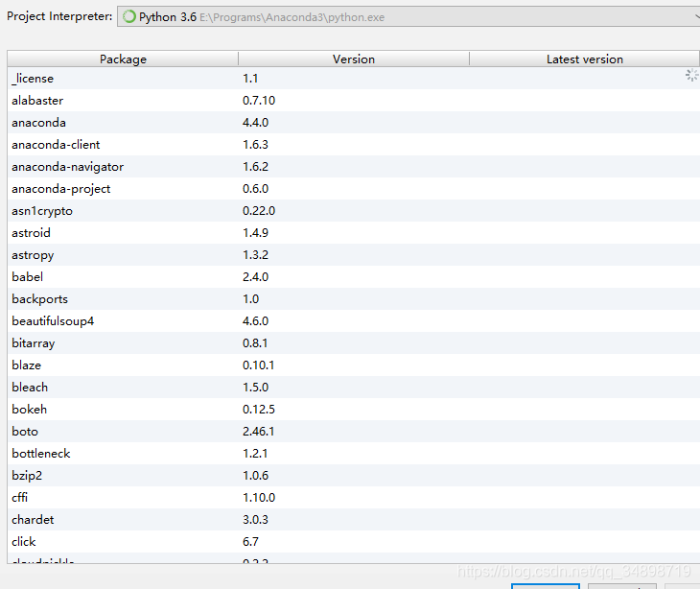
Task: Select the anaconda-navigator package row
Action: pyautogui.click(x=354, y=167)
